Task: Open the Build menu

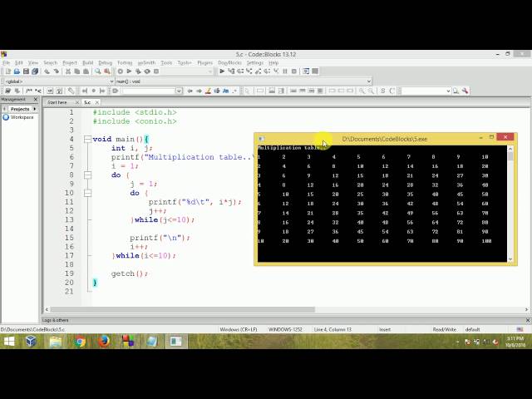Action: pos(88,63)
